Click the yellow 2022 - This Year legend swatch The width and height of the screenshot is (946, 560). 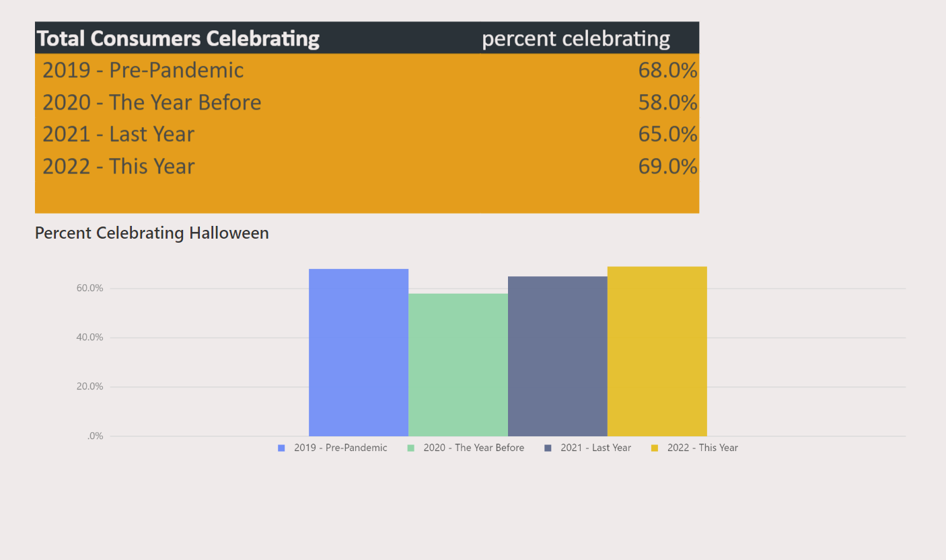click(x=655, y=448)
